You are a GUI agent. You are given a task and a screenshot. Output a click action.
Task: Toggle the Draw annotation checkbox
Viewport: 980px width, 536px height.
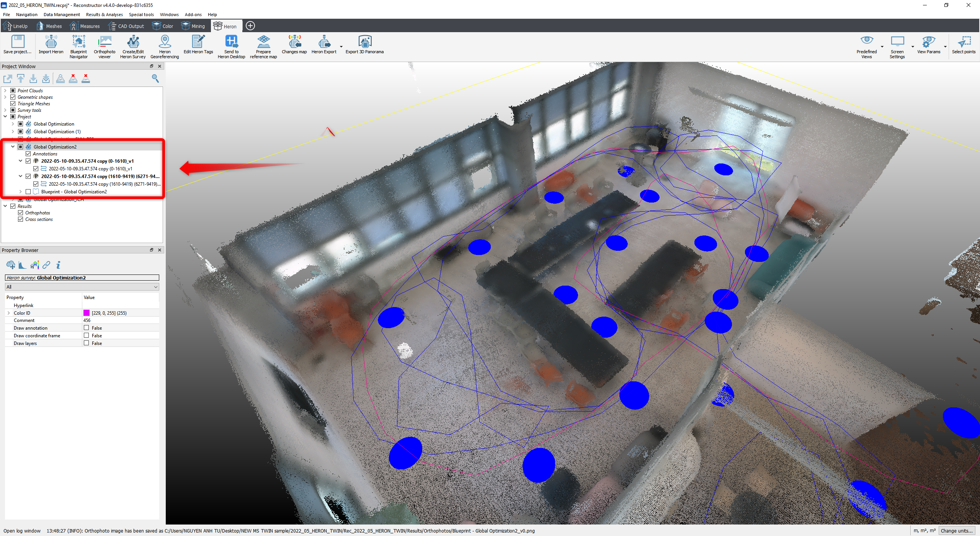tap(87, 328)
